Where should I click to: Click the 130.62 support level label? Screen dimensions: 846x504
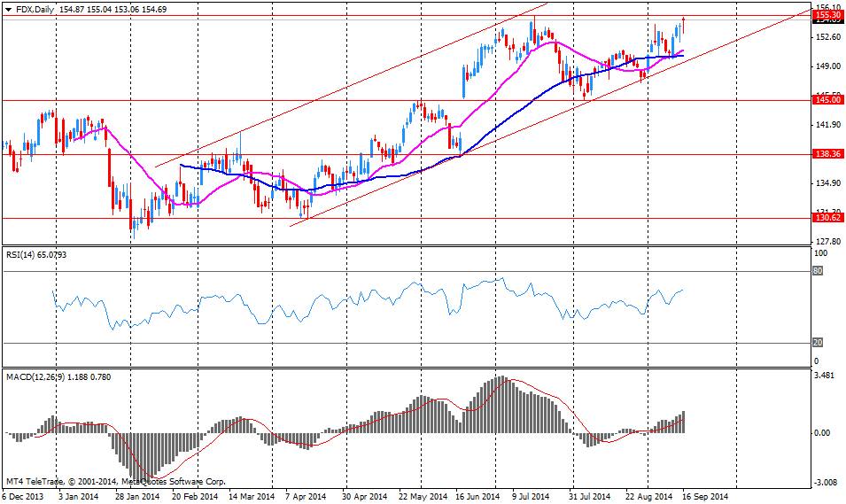click(x=827, y=218)
